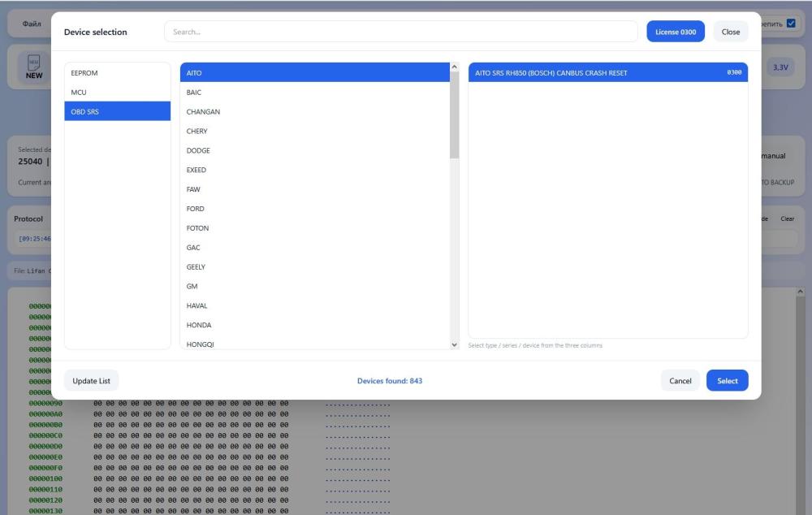Choose HONDA in the series list
This screenshot has width=812, height=515.
tap(315, 326)
